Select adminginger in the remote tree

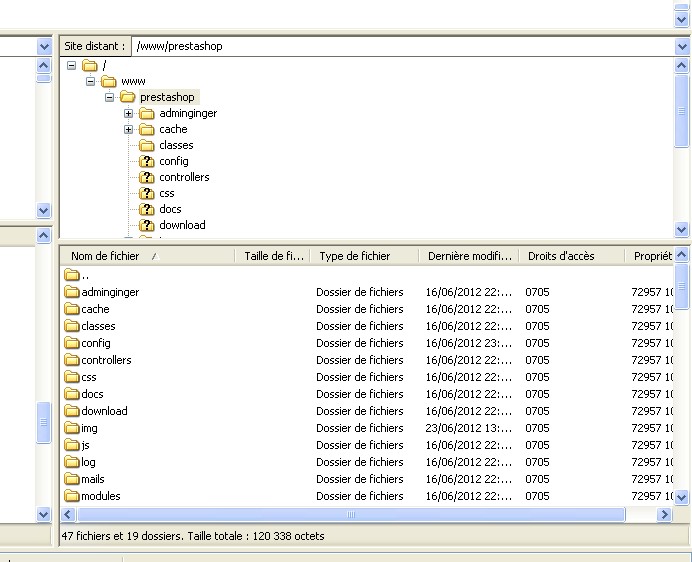(x=188, y=113)
